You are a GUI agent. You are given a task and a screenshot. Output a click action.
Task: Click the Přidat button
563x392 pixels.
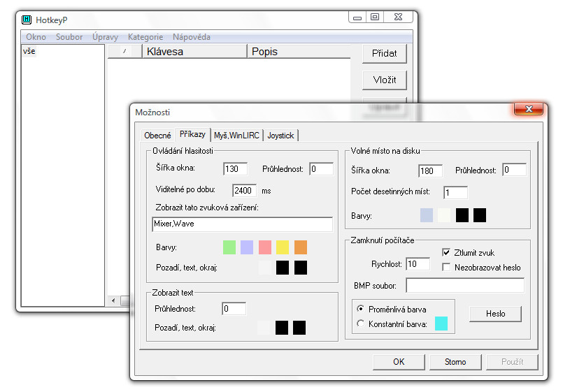tap(384, 53)
